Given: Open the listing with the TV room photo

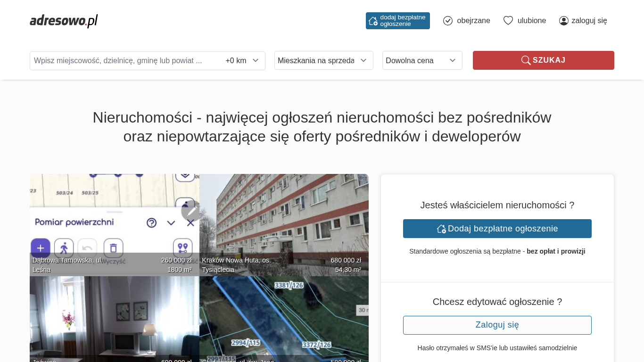Looking at the screenshot, I should (x=114, y=318).
